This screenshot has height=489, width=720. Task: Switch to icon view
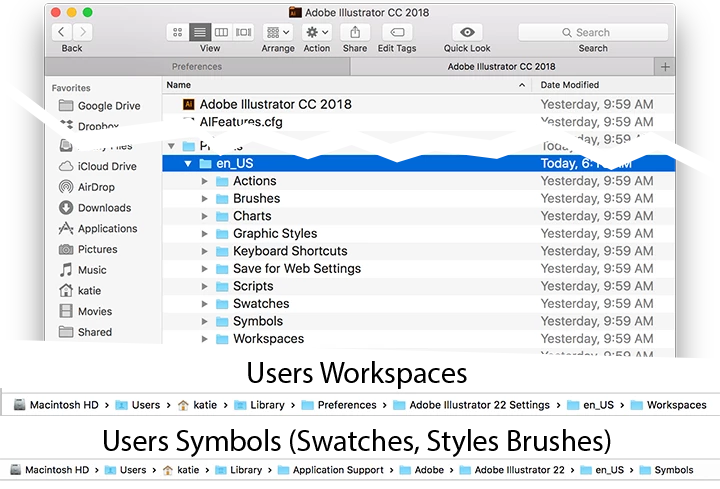pyautogui.click(x=178, y=32)
